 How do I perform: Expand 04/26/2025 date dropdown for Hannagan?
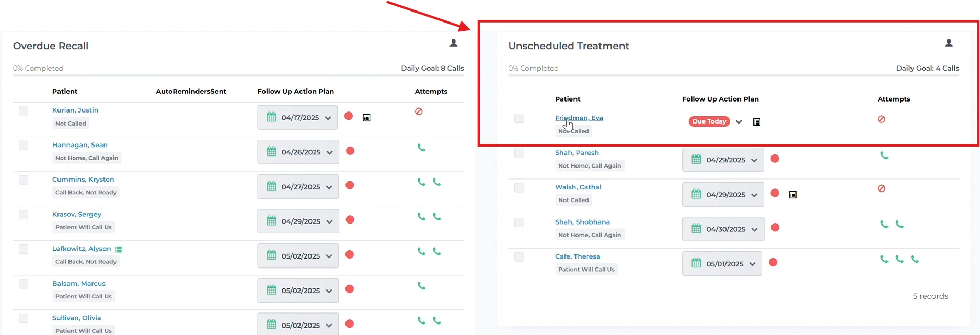329,153
